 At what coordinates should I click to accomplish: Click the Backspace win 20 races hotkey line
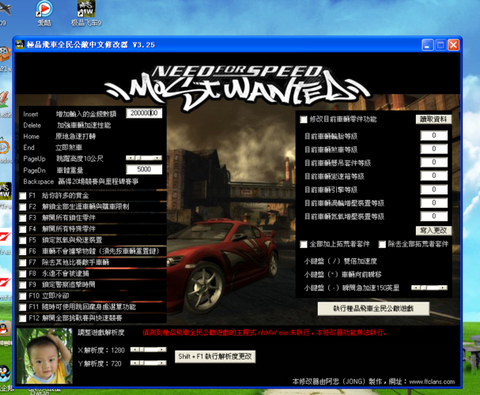click(81, 182)
